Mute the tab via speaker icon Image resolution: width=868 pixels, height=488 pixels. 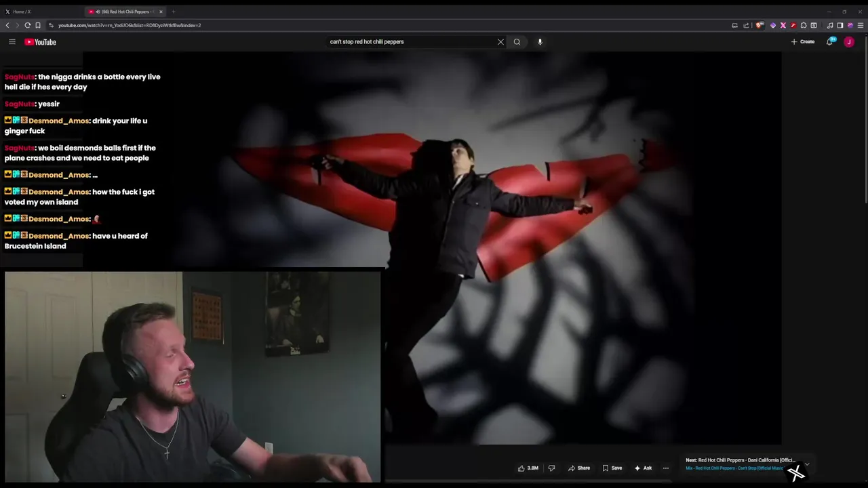(x=98, y=12)
